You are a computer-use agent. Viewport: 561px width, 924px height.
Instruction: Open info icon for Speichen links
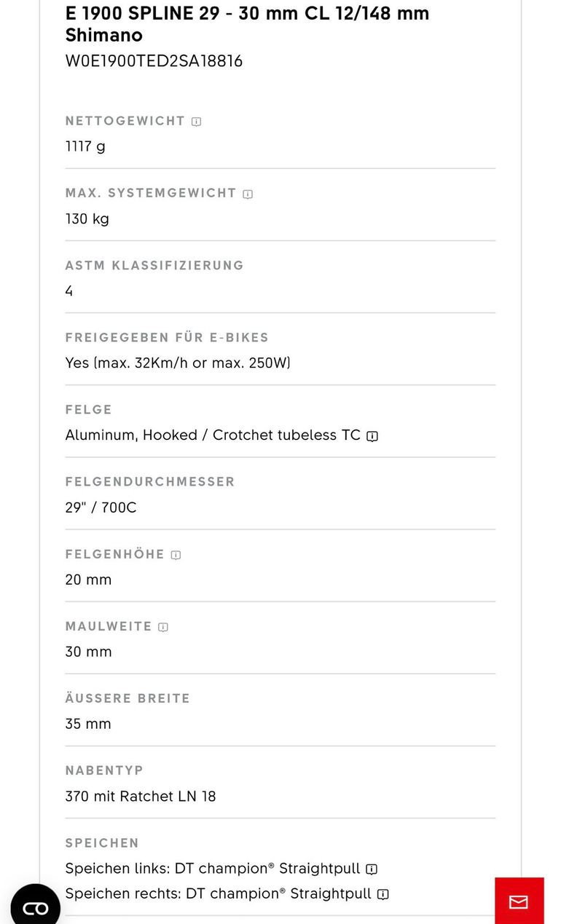(372, 869)
